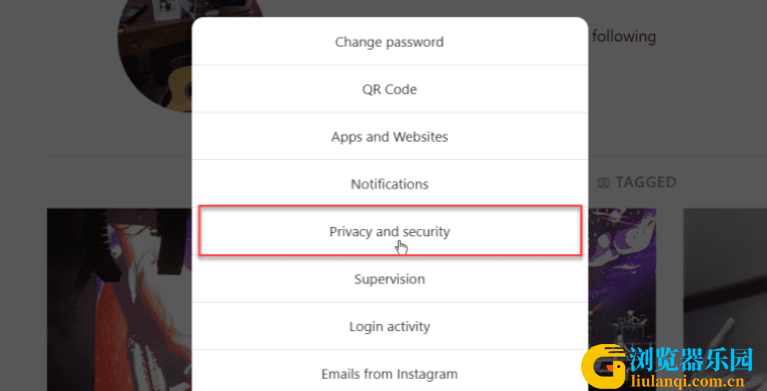Go to Notifications settings
The width and height of the screenshot is (767, 391).
(x=389, y=184)
